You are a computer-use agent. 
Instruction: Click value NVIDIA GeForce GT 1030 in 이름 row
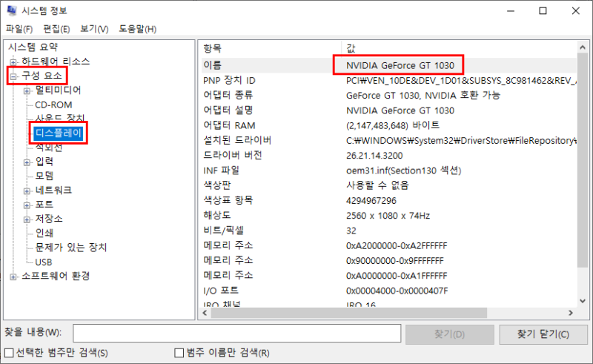click(x=400, y=65)
